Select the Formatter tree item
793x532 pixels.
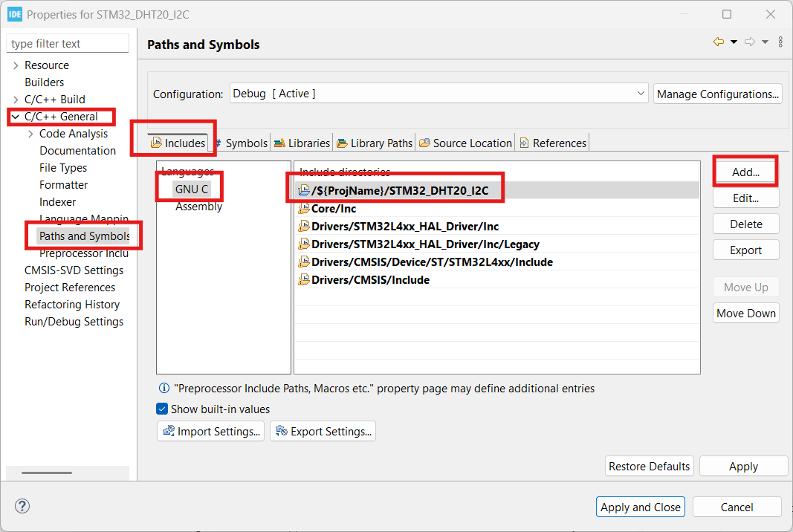click(63, 184)
